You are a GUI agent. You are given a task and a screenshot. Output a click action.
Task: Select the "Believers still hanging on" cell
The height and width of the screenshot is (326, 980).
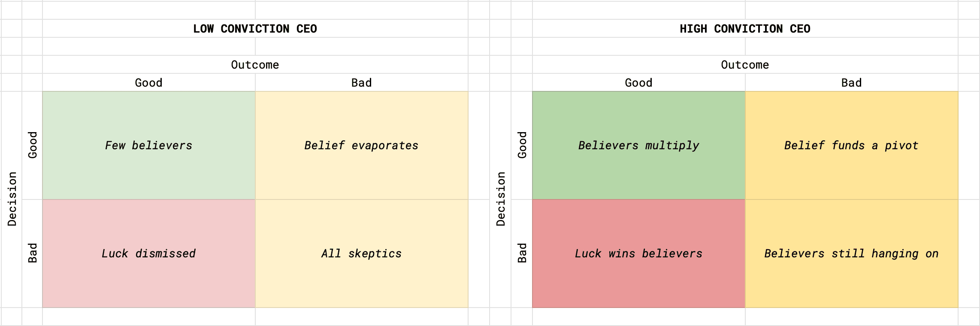(x=851, y=254)
